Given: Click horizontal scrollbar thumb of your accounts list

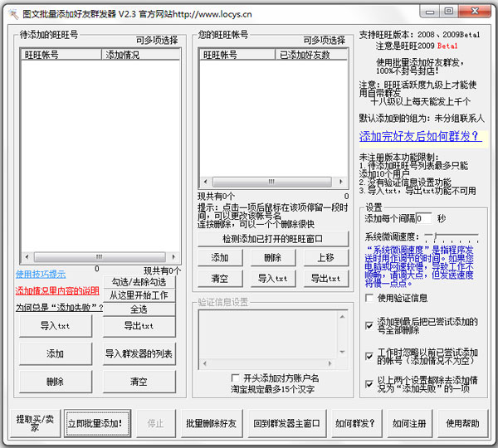Looking at the screenshot, I should [x=272, y=182].
